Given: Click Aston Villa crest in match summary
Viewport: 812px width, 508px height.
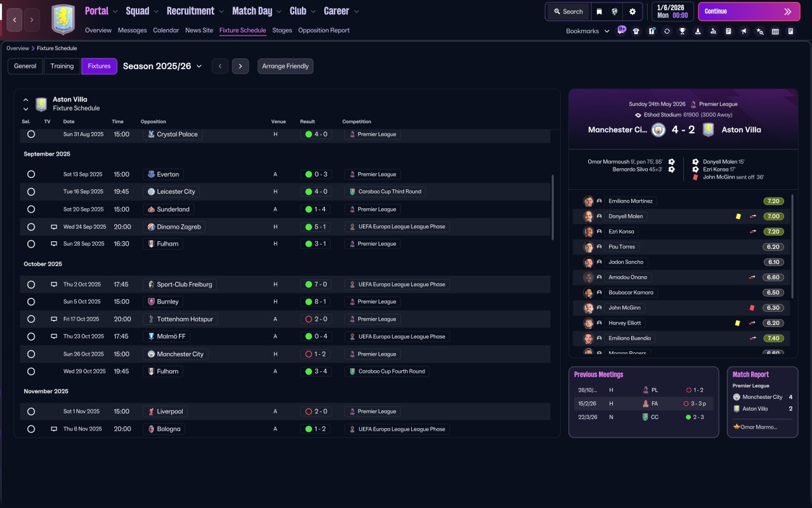Looking at the screenshot, I should tap(709, 130).
